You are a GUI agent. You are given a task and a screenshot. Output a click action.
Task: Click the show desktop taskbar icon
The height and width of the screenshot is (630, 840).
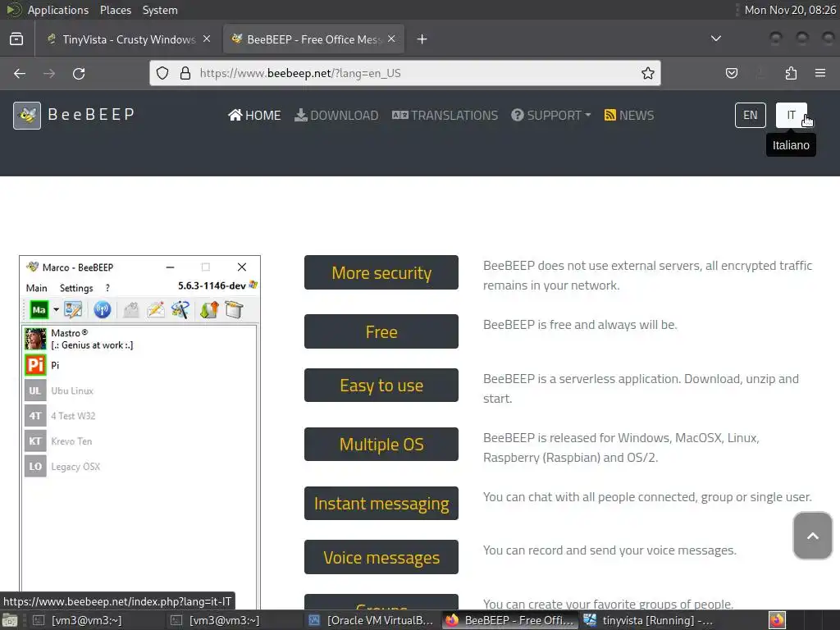point(10,620)
